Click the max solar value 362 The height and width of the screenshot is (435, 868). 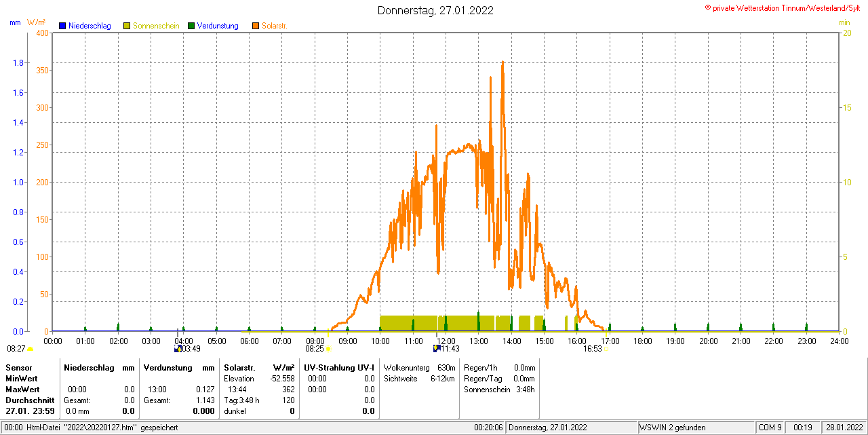tap(288, 390)
